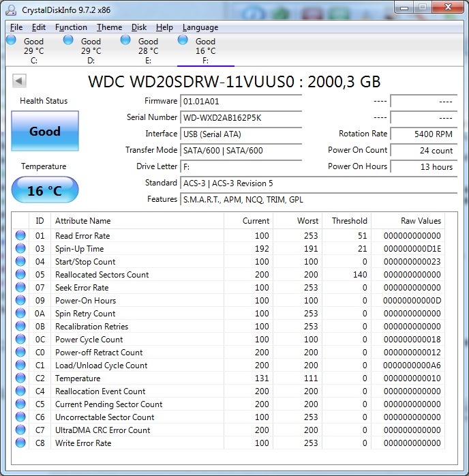Image resolution: width=469 pixels, height=476 pixels.
Task: Click the Interface field USB (Serial ATA)
Action: coord(241,134)
